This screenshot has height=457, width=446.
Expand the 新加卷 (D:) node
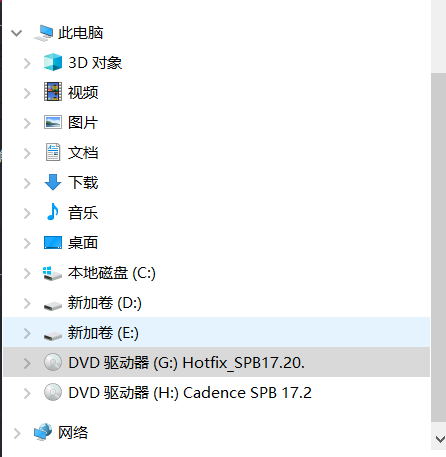pyautogui.click(x=27, y=303)
